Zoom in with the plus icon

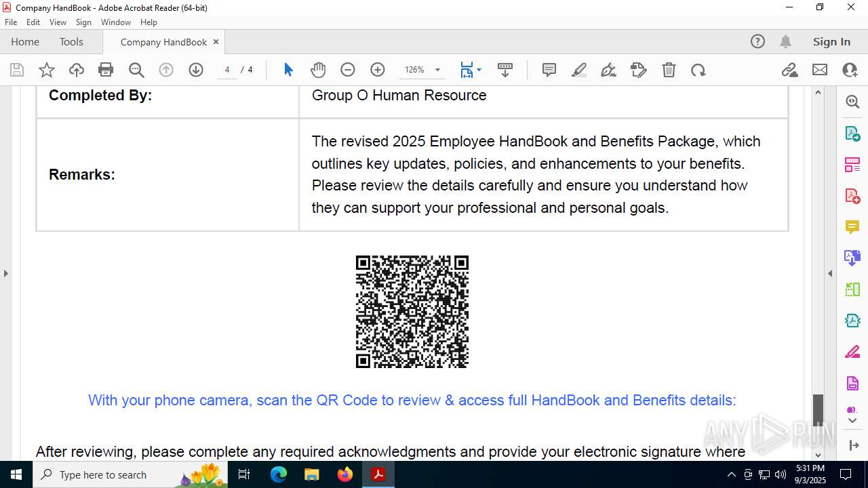tap(378, 70)
